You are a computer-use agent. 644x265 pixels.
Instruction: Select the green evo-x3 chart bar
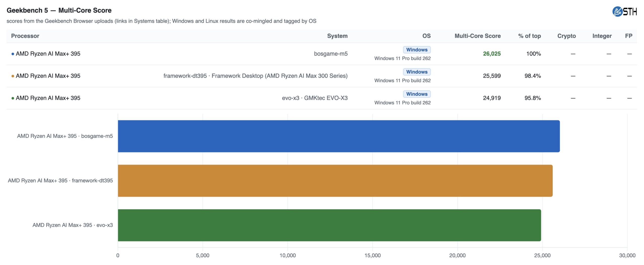tap(330, 225)
